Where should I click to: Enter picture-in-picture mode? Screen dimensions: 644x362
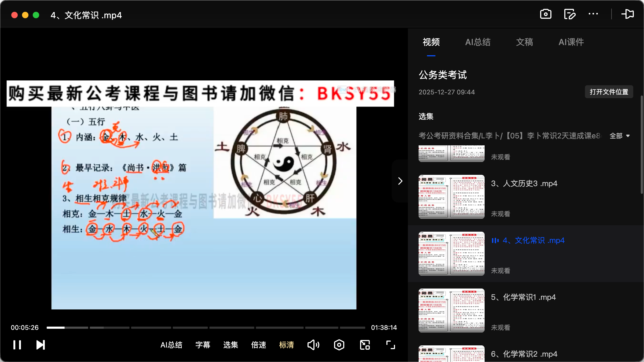pos(364,345)
